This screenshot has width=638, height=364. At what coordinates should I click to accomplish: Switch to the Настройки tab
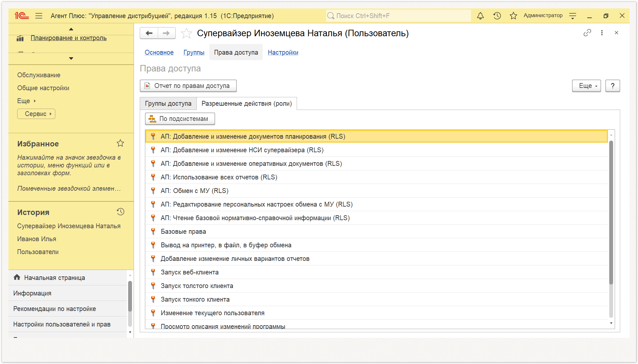coord(283,52)
